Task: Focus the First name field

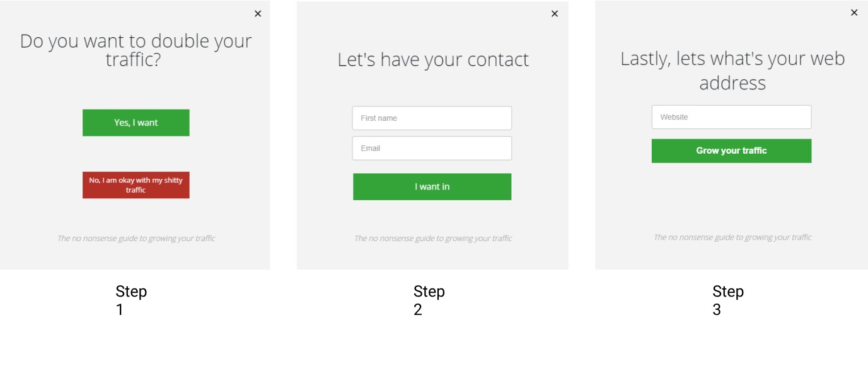Action: point(432,118)
